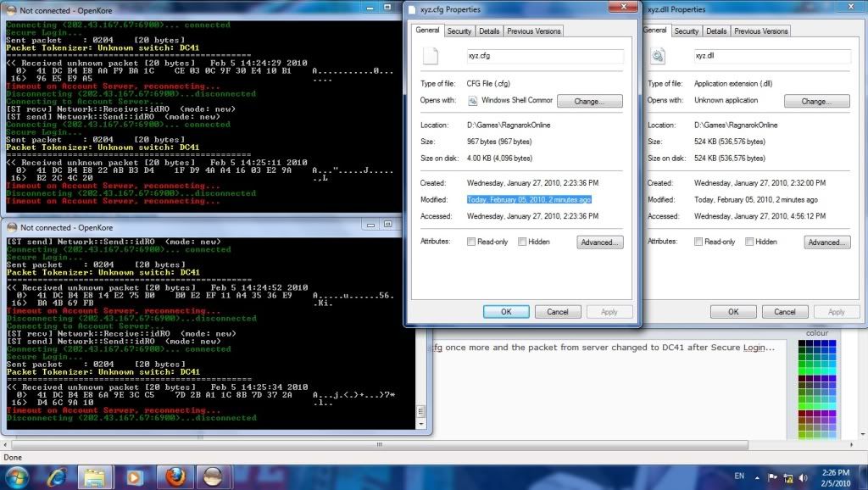The image size is (868, 490).
Task: Confirm OK in xyz.cfg Properties
Action: 506,312
